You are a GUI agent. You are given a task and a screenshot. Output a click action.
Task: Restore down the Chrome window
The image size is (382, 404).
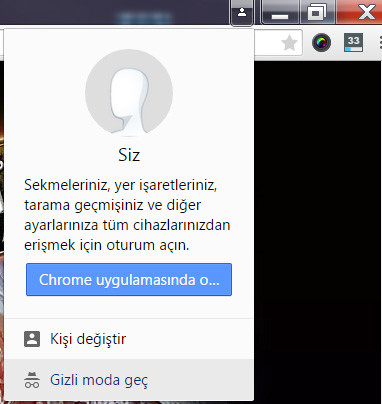(x=317, y=12)
